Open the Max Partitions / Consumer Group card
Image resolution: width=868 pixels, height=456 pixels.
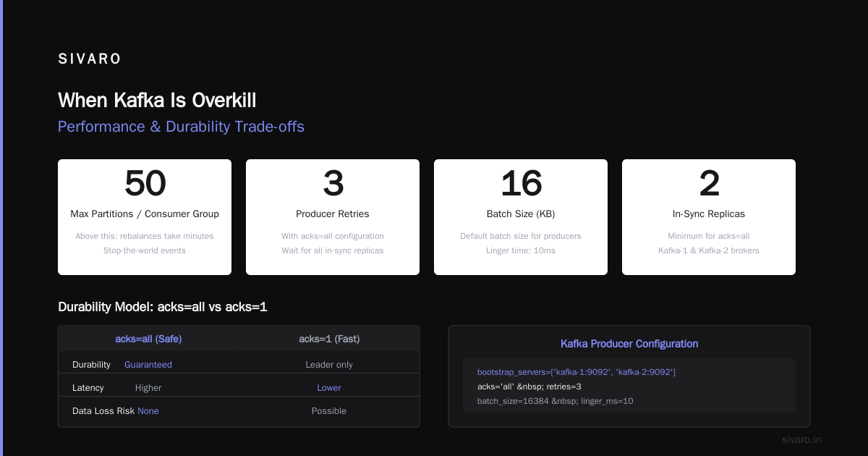[145, 217]
